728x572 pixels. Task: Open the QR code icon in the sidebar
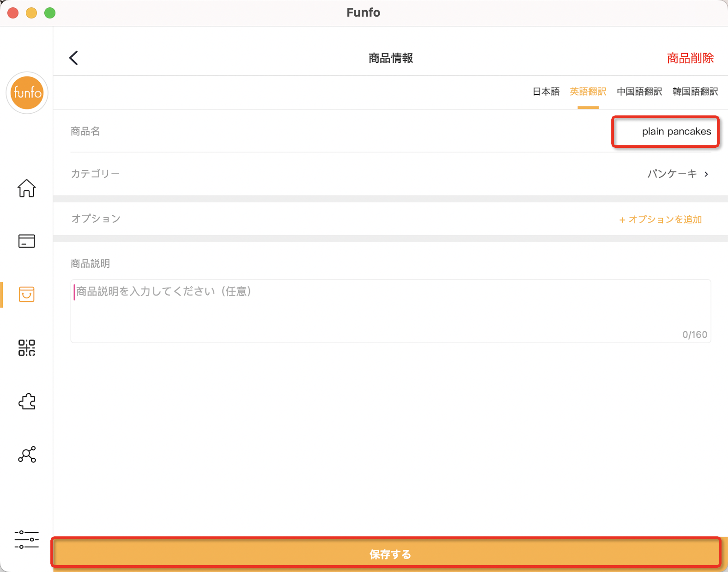26,348
